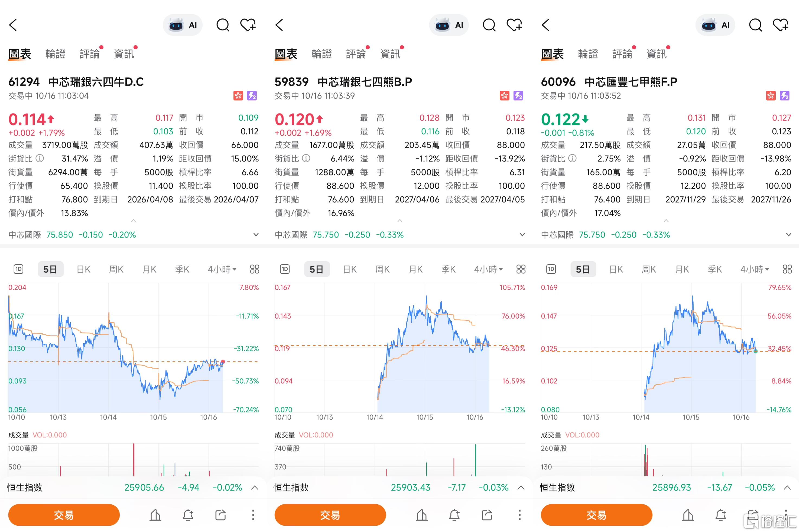Open more options dots in 59839 bottom bar
The image size is (799, 532).
tap(519, 515)
